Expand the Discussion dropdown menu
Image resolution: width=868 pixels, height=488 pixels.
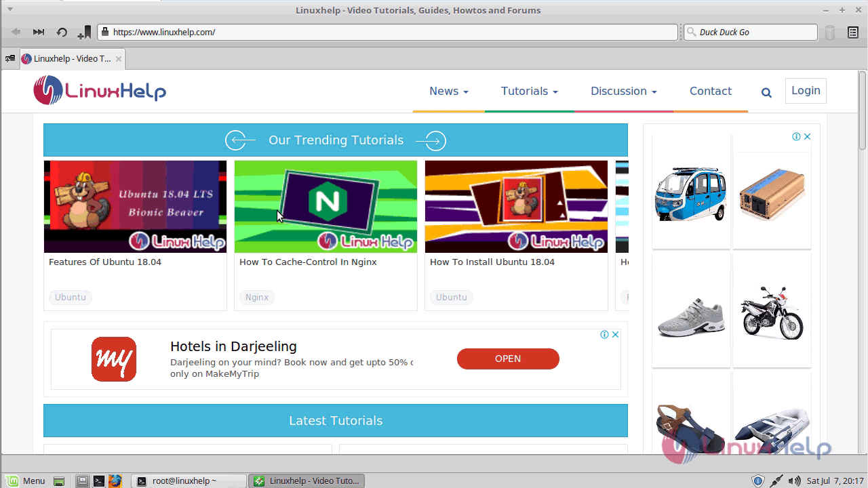624,91
